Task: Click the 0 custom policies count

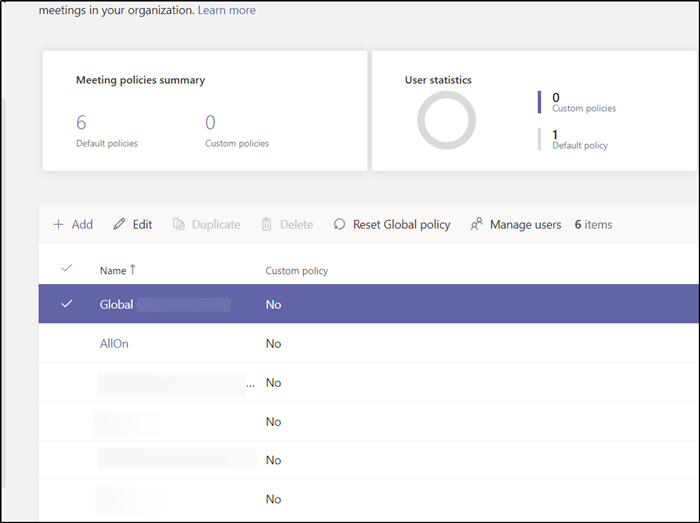Action: coord(210,123)
